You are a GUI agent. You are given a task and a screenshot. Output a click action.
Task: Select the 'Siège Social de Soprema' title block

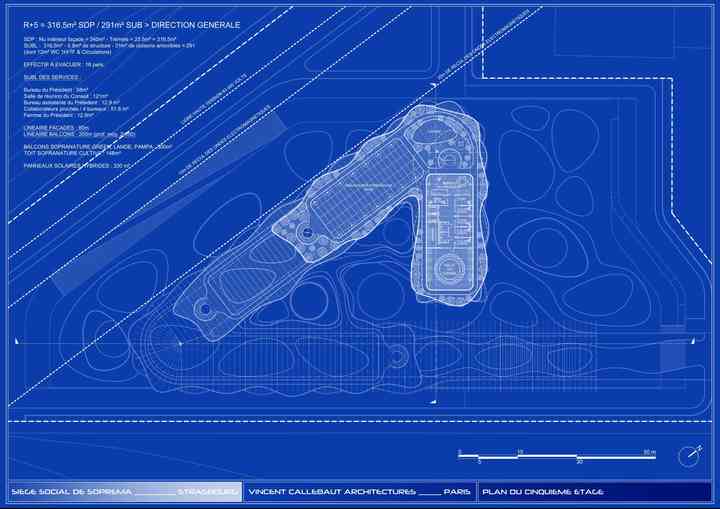pyautogui.click(x=123, y=492)
